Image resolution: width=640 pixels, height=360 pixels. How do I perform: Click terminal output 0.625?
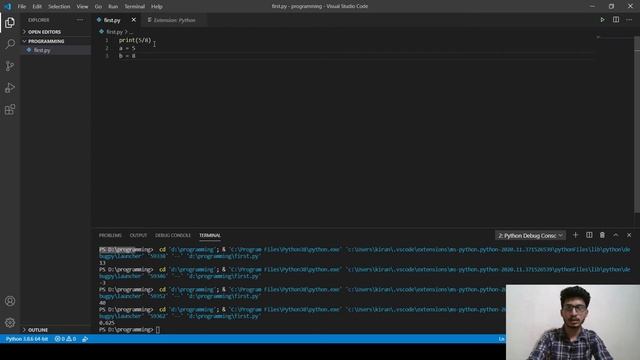pyautogui.click(x=107, y=323)
